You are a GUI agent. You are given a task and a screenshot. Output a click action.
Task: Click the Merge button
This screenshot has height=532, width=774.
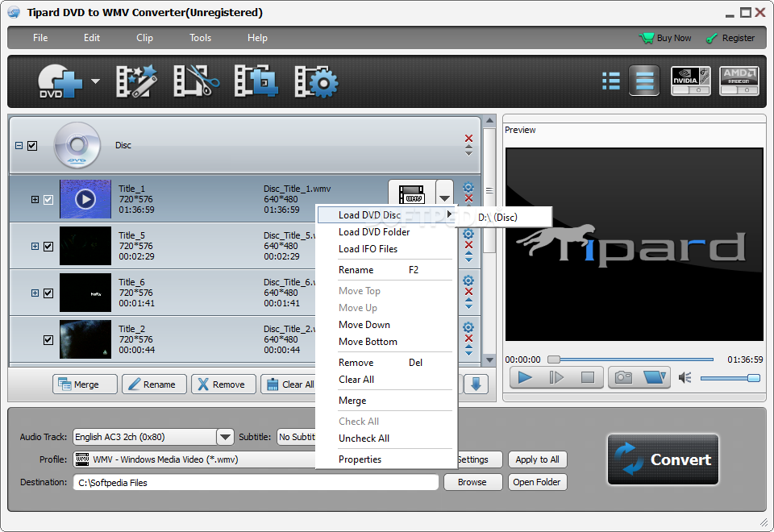pos(85,384)
